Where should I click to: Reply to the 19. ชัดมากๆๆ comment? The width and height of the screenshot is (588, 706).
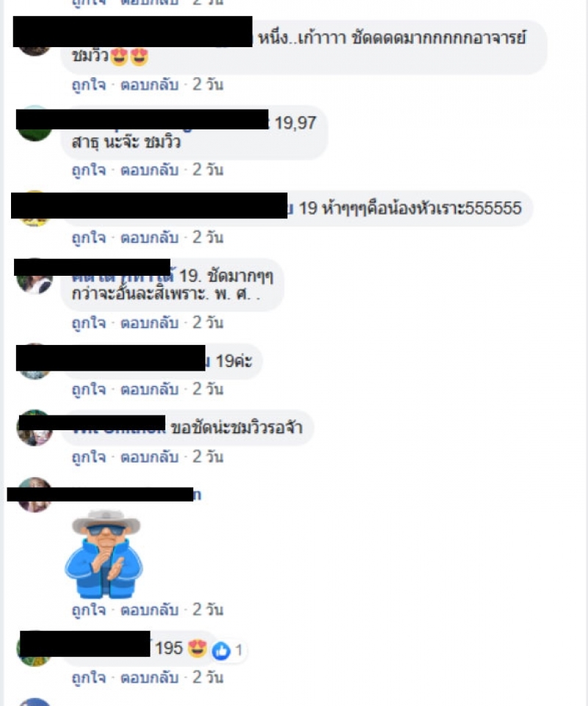[x=149, y=323]
